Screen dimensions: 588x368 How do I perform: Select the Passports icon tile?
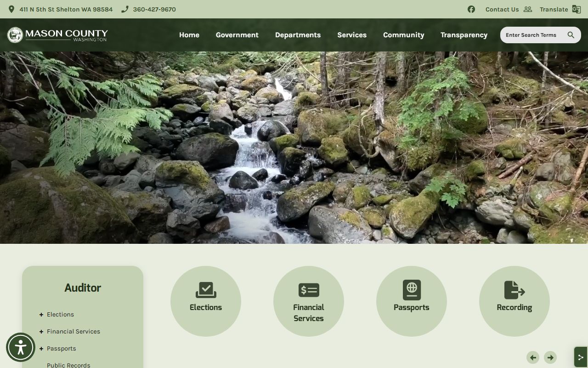[x=412, y=290]
